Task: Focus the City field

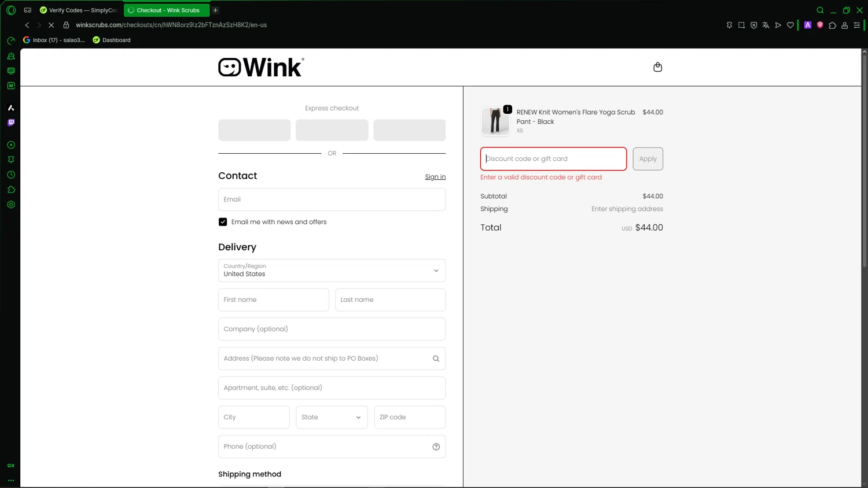Action: [x=254, y=417]
